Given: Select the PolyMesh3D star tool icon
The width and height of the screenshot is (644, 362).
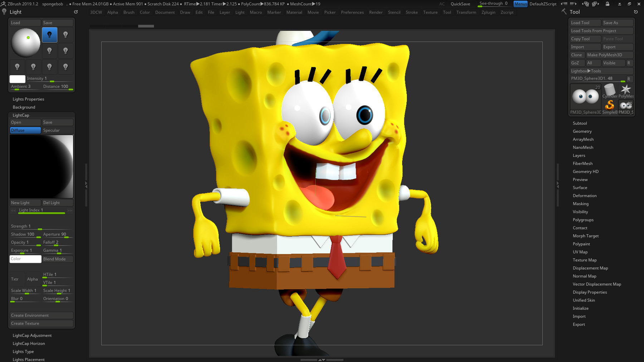Looking at the screenshot, I should click(626, 89).
